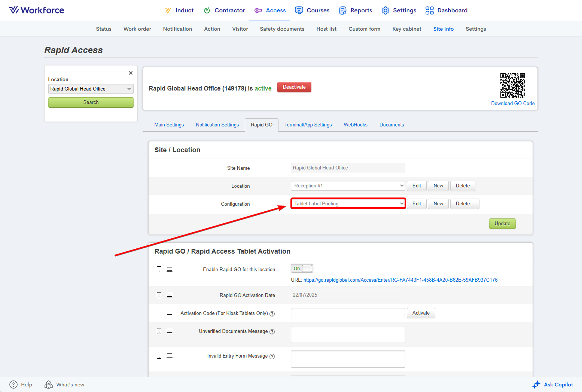Open the Tablet Label Printing configuration dropdown
The height and width of the screenshot is (392, 582).
348,204
